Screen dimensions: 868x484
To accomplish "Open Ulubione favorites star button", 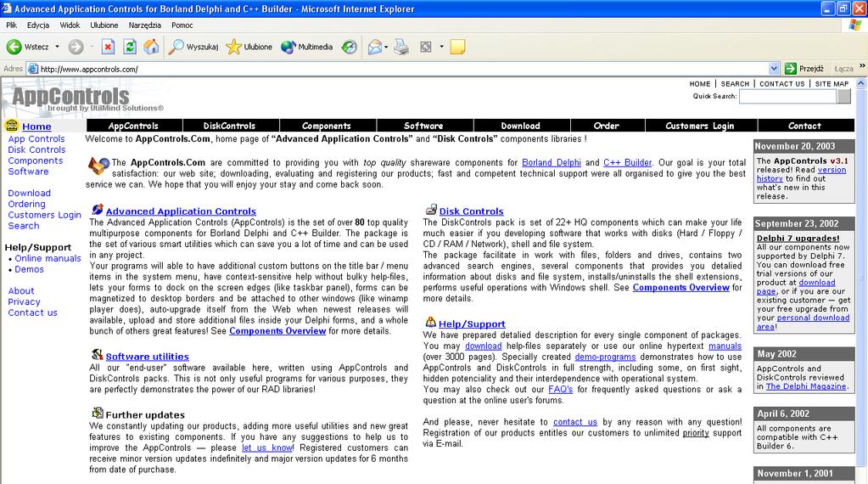I will 249,47.
